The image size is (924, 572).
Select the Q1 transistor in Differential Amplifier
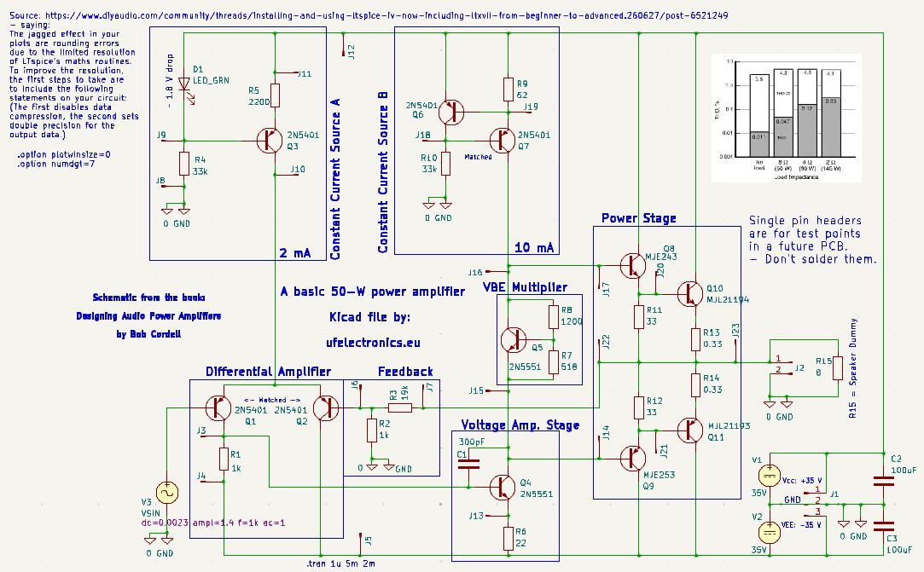[218, 407]
